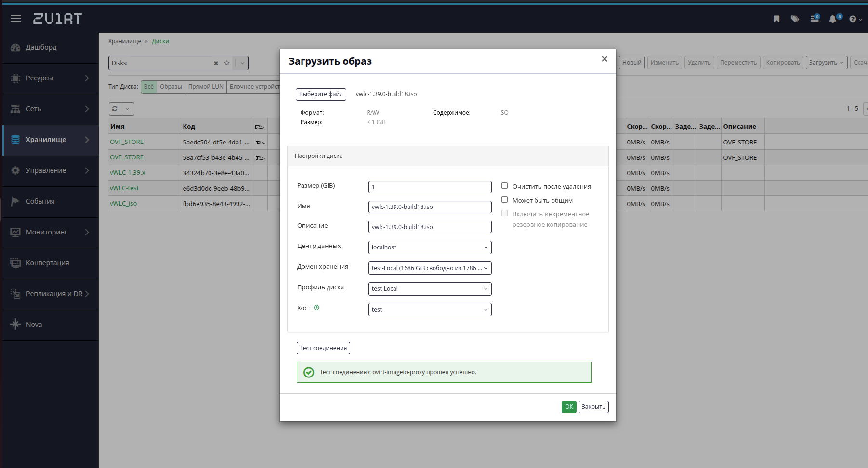Open the help question-mark menu

click(855, 19)
